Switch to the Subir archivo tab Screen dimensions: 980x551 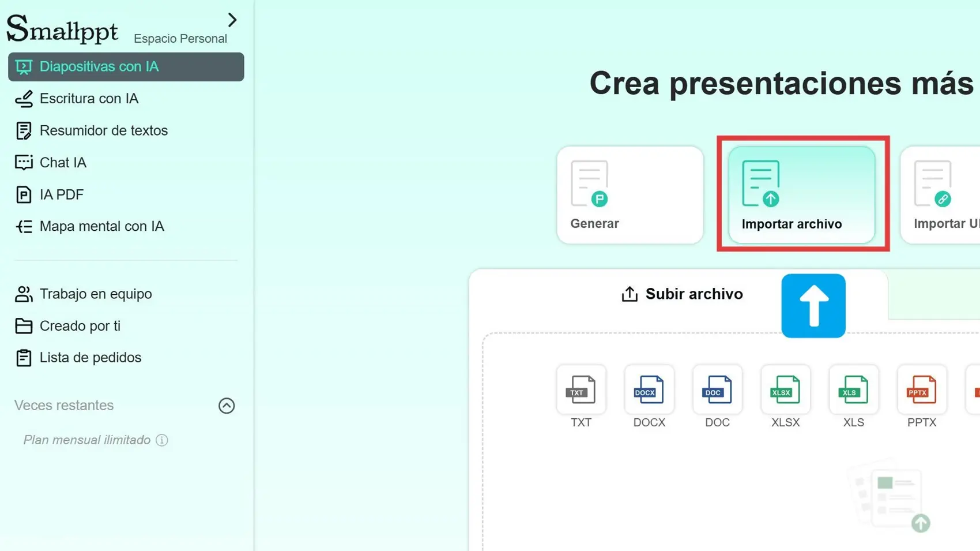pos(682,294)
